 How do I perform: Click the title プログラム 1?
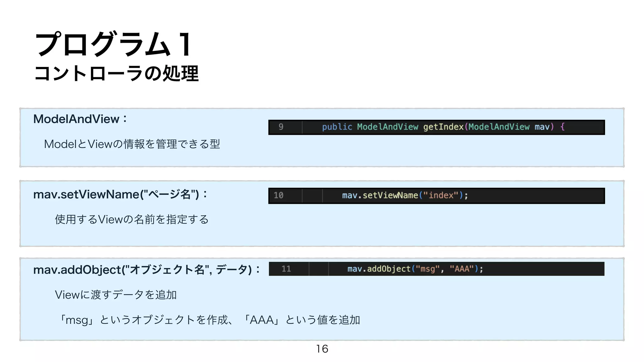click(x=113, y=44)
